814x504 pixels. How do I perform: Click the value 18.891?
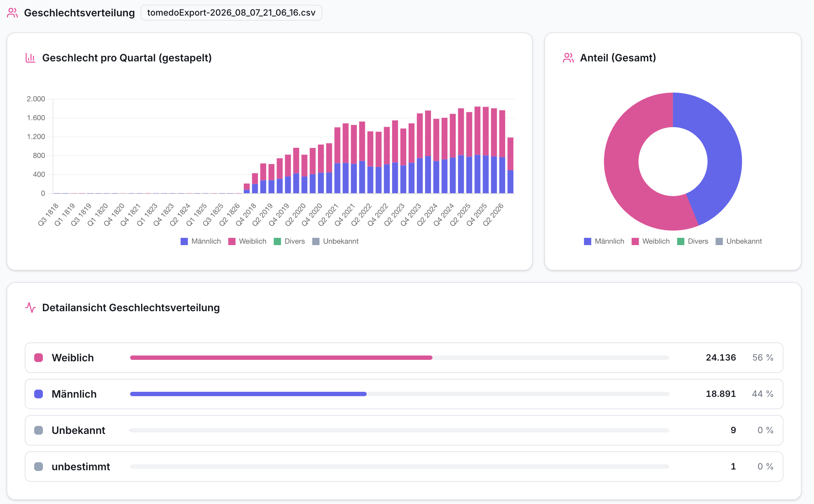click(721, 394)
